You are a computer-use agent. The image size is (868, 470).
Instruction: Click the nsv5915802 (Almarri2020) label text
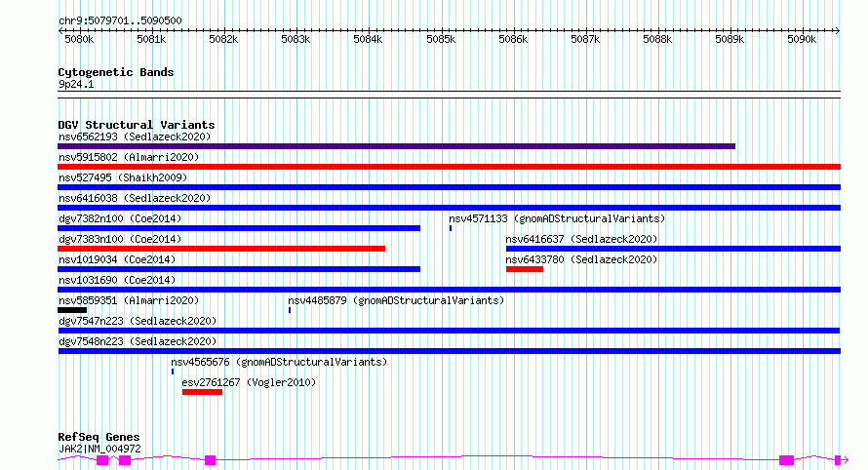point(129,157)
